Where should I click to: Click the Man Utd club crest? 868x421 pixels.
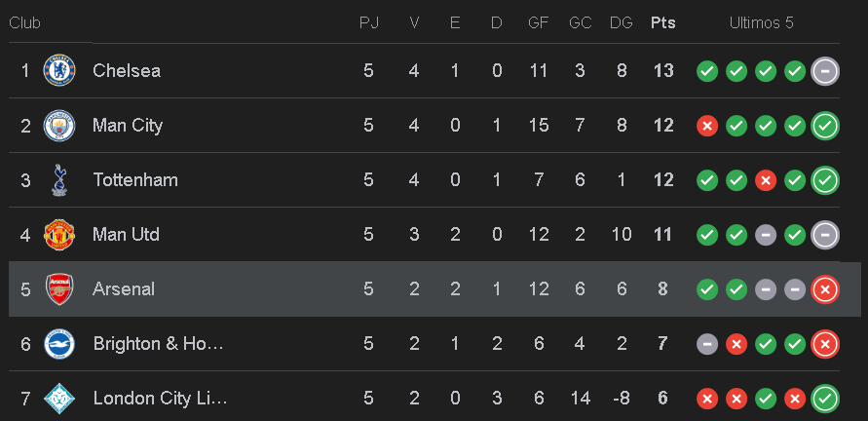(59, 235)
